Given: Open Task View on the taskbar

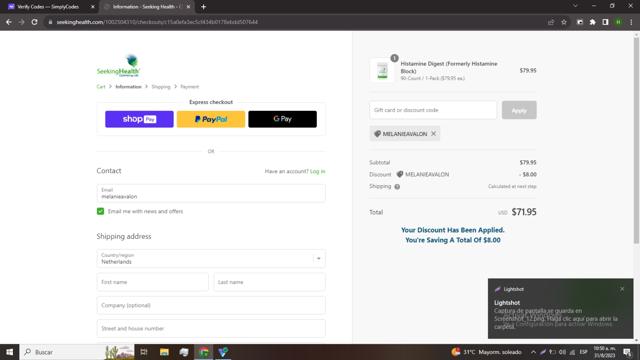Looking at the screenshot, I should (144, 352).
